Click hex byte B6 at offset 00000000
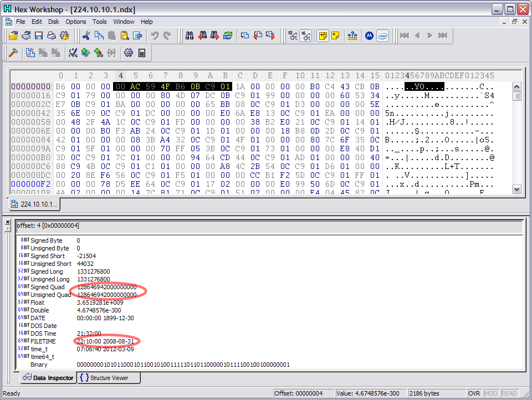The image size is (532, 400). 60,86
